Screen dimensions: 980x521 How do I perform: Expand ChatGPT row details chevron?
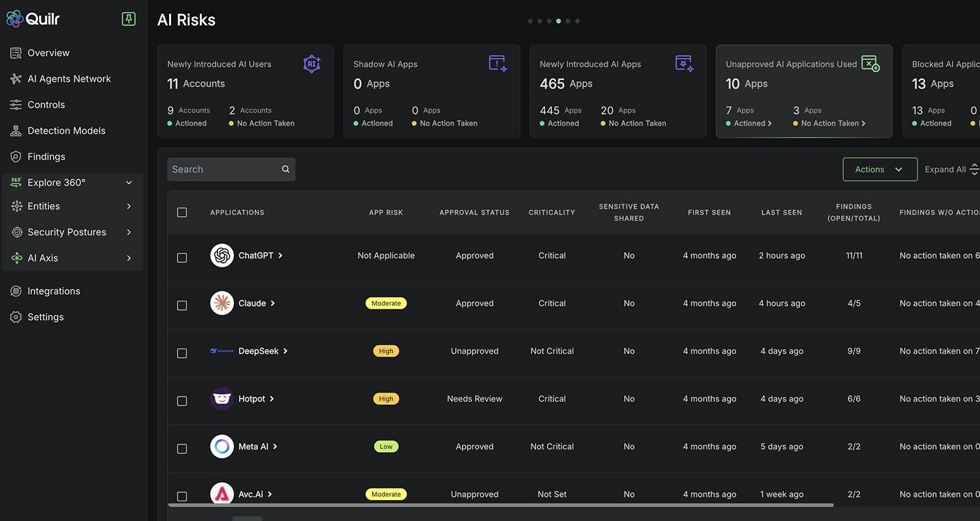pos(280,256)
